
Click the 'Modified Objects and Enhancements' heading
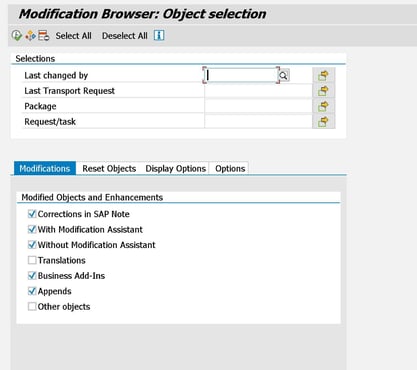[92, 197]
